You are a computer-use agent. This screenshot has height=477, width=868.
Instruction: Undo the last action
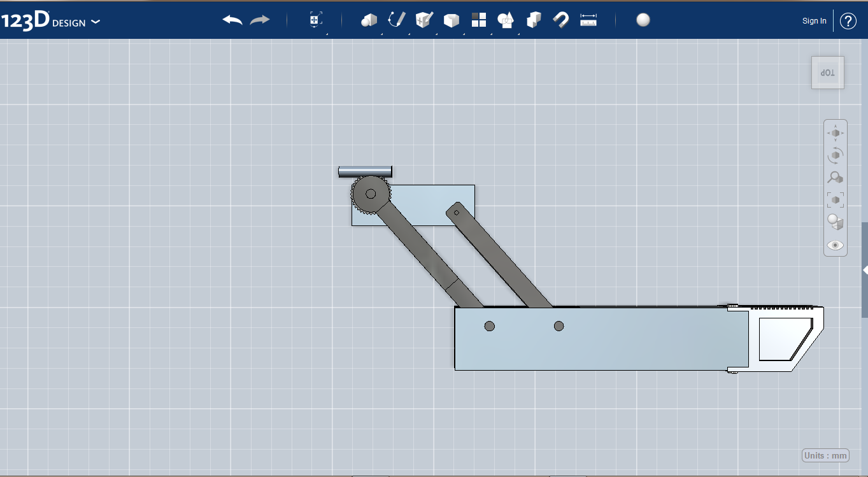click(232, 20)
